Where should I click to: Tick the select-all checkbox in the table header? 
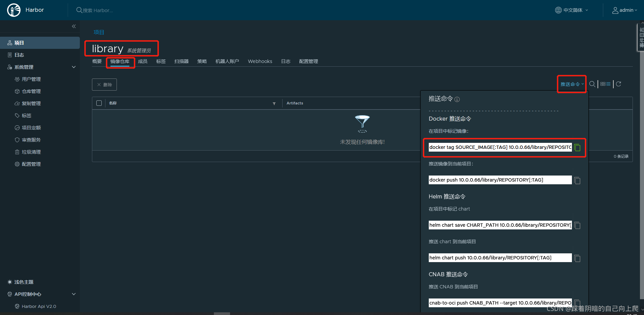pyautogui.click(x=99, y=103)
